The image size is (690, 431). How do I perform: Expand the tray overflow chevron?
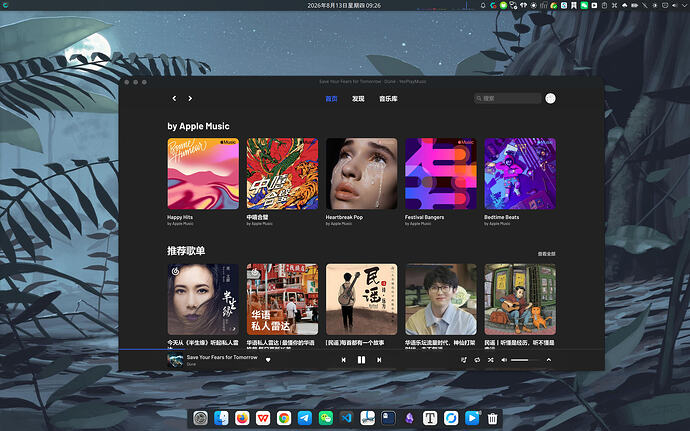[x=684, y=5]
